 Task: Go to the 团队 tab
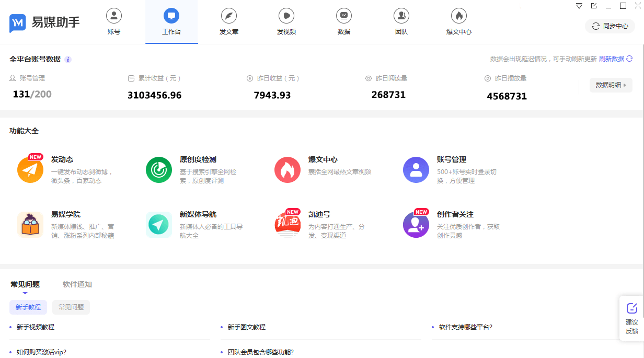click(x=401, y=22)
